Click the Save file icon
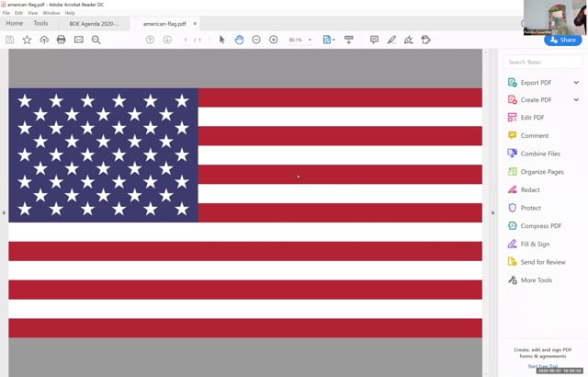 (10, 40)
